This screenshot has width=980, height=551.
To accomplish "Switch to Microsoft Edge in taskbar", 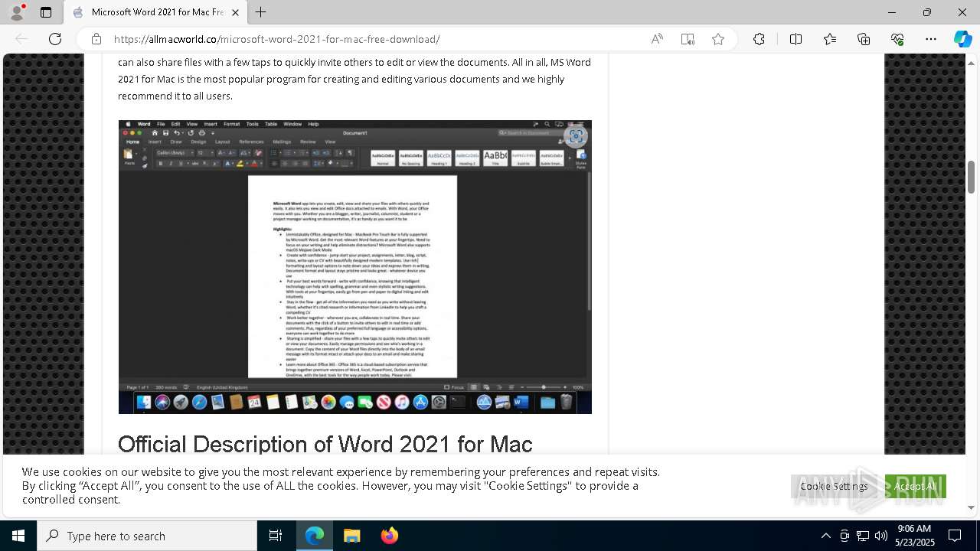I will pyautogui.click(x=315, y=536).
